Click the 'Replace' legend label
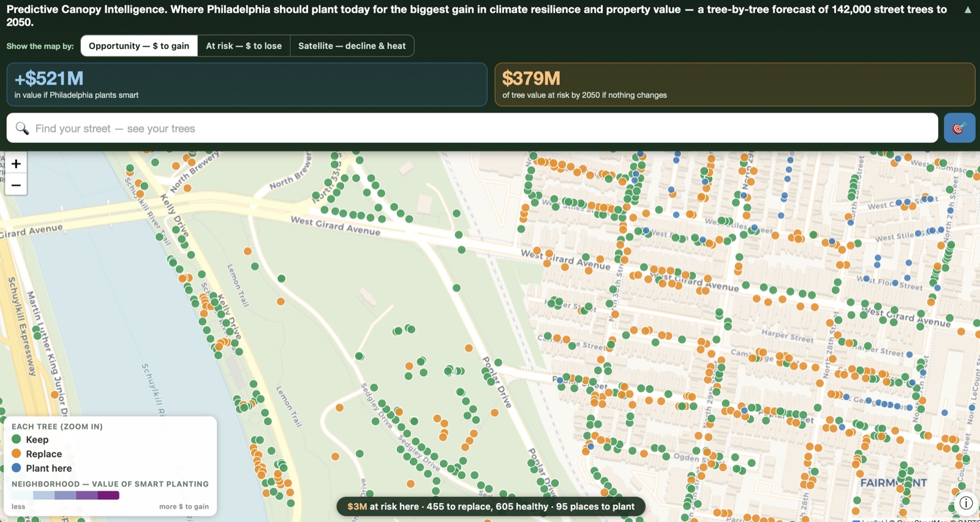The height and width of the screenshot is (522, 980). tap(44, 454)
